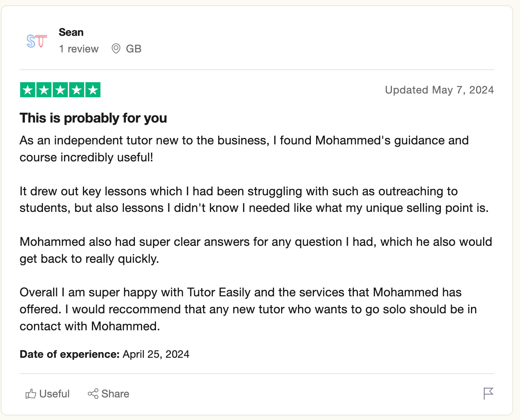The height and width of the screenshot is (420, 520).
Task: Click the third green star
Action: click(60, 90)
